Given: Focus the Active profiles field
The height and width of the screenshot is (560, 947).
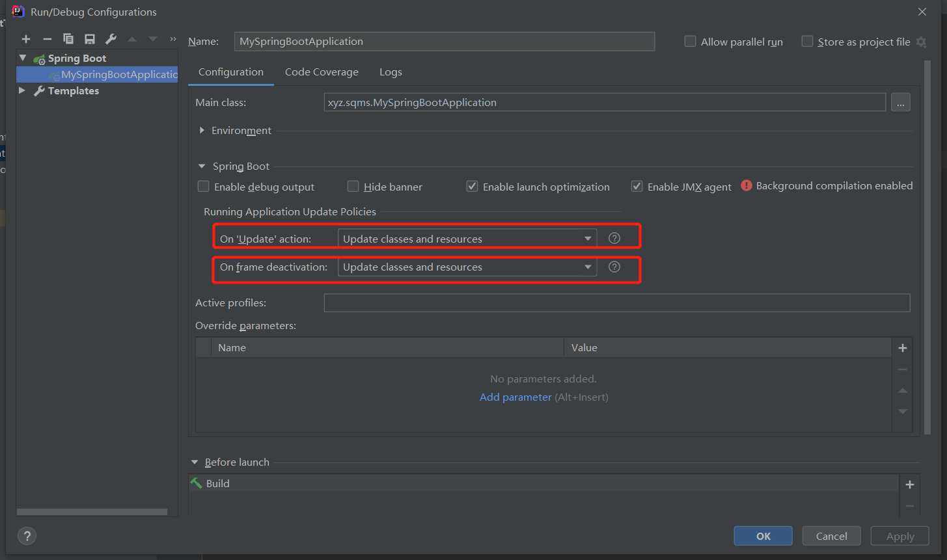Looking at the screenshot, I should tap(617, 302).
